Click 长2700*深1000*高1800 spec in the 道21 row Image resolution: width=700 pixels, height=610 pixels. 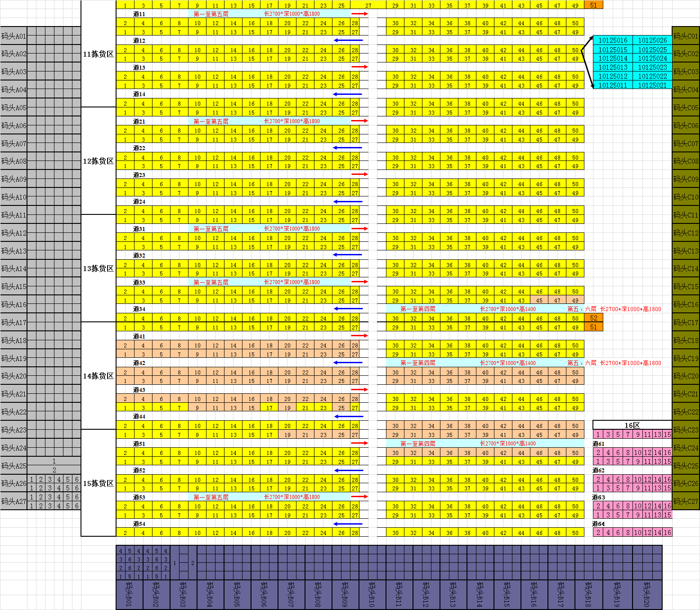[x=292, y=121]
